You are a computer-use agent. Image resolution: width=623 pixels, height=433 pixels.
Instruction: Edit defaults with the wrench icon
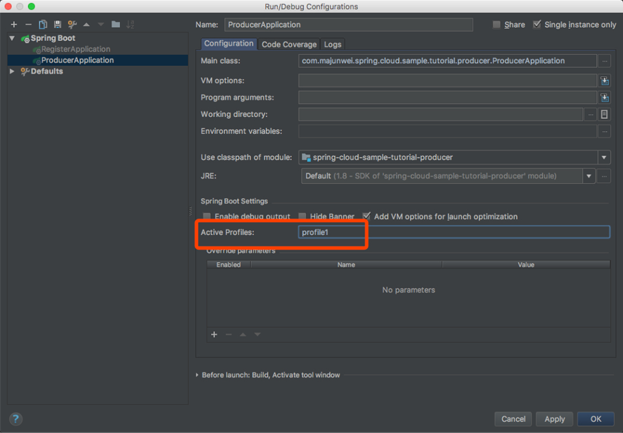coord(72,25)
